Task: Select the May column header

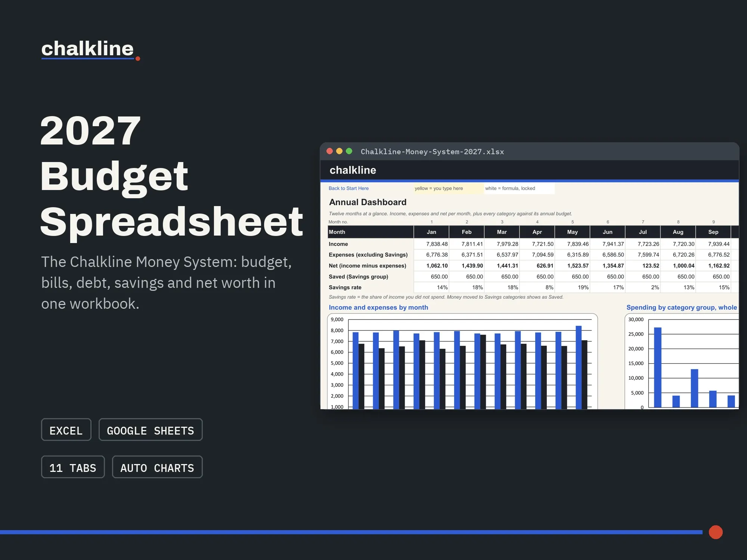Action: tap(572, 232)
